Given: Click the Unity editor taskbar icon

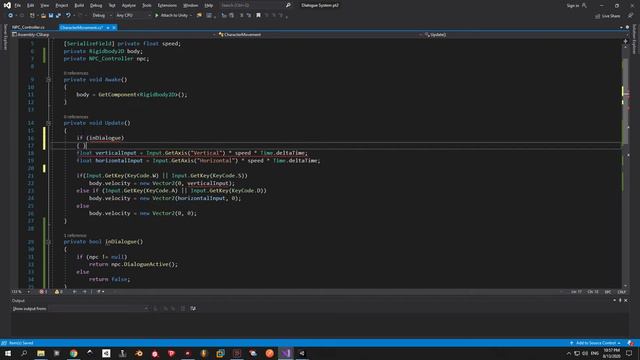Looking at the screenshot, I should tap(302, 353).
